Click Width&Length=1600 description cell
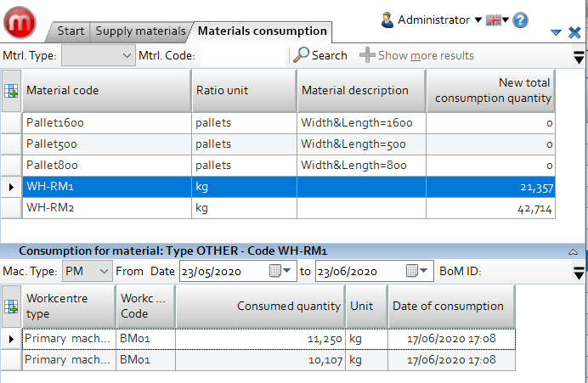588x383 pixels. click(x=361, y=123)
